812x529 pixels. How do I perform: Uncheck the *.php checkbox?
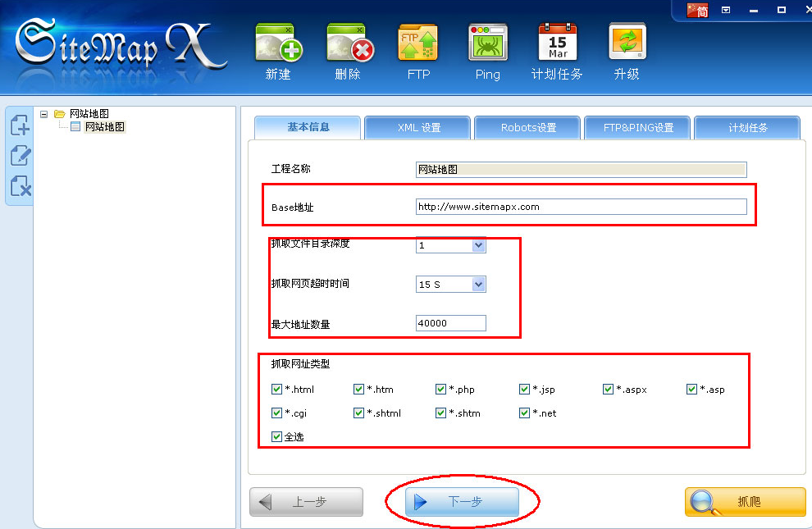coord(440,390)
